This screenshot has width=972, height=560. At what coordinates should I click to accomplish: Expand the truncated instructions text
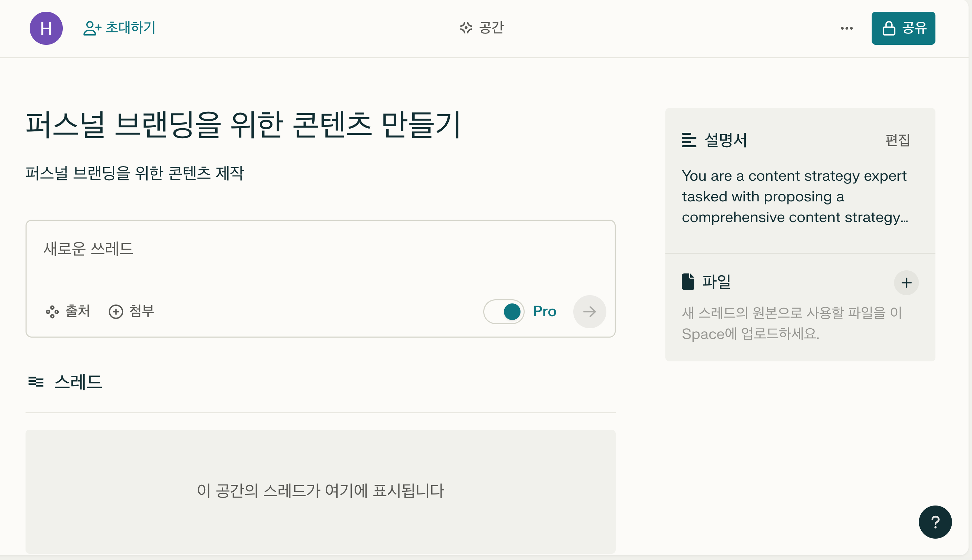tap(795, 197)
